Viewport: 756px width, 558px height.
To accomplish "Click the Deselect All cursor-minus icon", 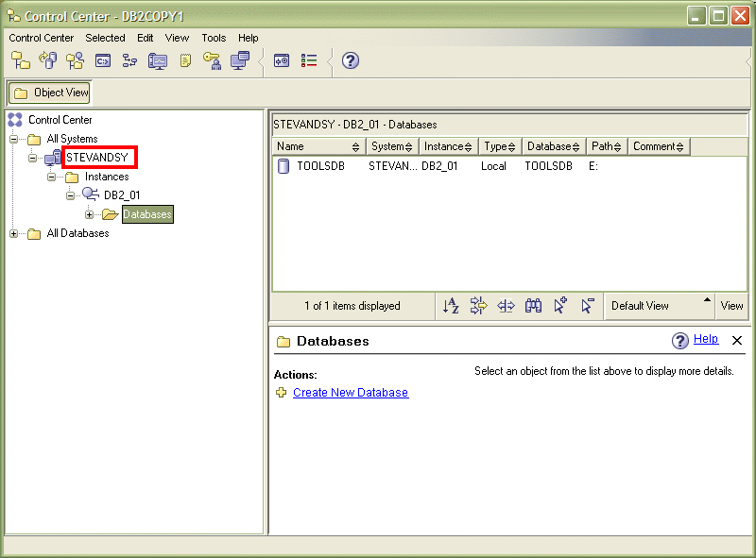I will tap(588, 306).
